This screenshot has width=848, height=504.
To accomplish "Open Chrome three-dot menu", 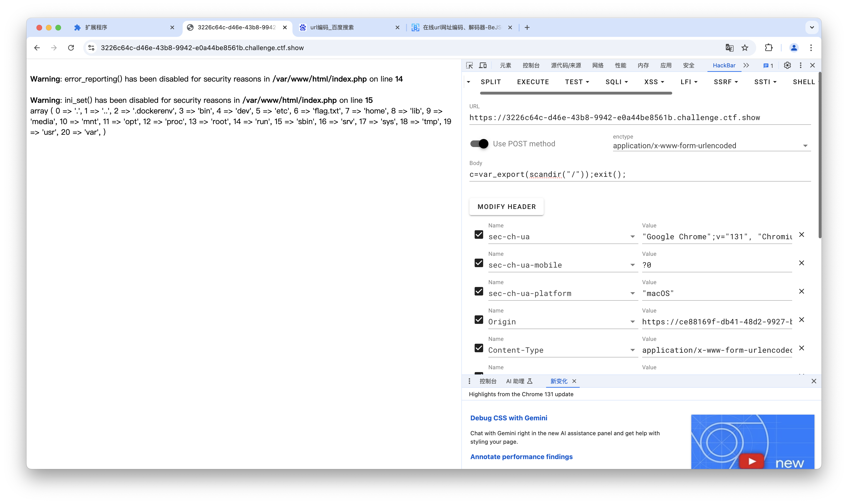I will pyautogui.click(x=811, y=48).
